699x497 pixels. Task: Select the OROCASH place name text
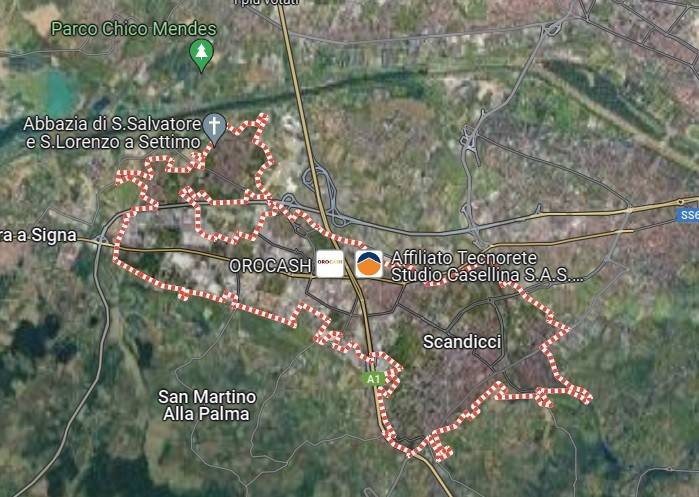pyautogui.click(x=270, y=266)
